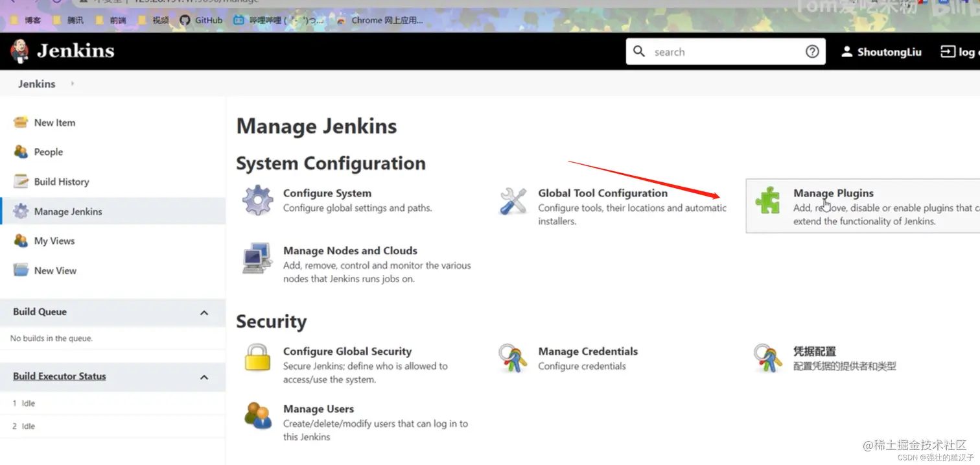The height and width of the screenshot is (465, 980).
Task: Click the Configure System gear icon
Action: click(x=258, y=200)
